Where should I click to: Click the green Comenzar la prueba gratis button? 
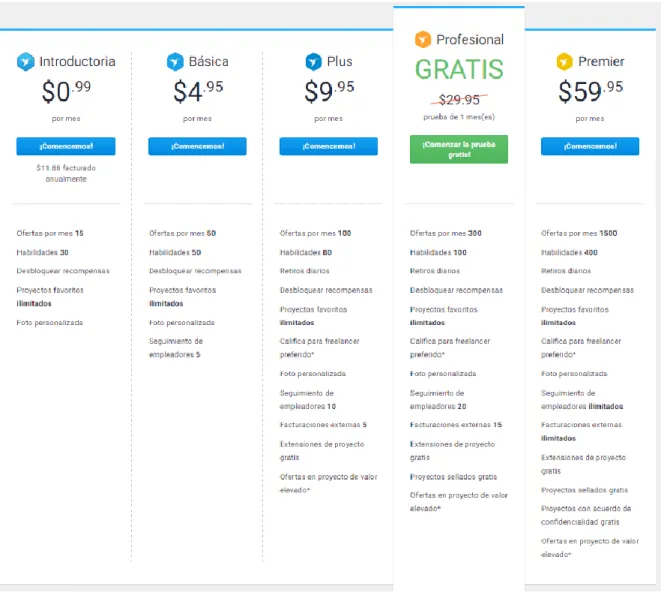(x=459, y=149)
